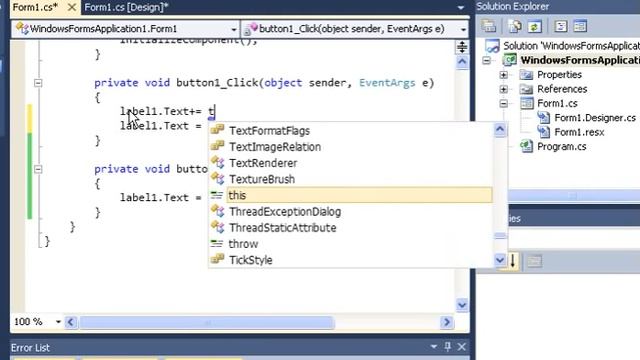Image resolution: width=640 pixels, height=360 pixels.
Task: Click the Form1.cs file icon in tree
Action: click(x=527, y=103)
